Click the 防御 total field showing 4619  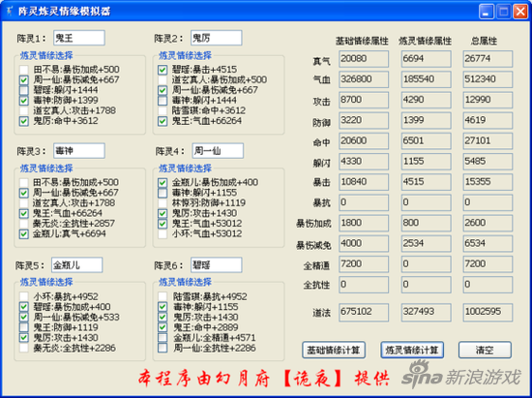[x=488, y=120]
